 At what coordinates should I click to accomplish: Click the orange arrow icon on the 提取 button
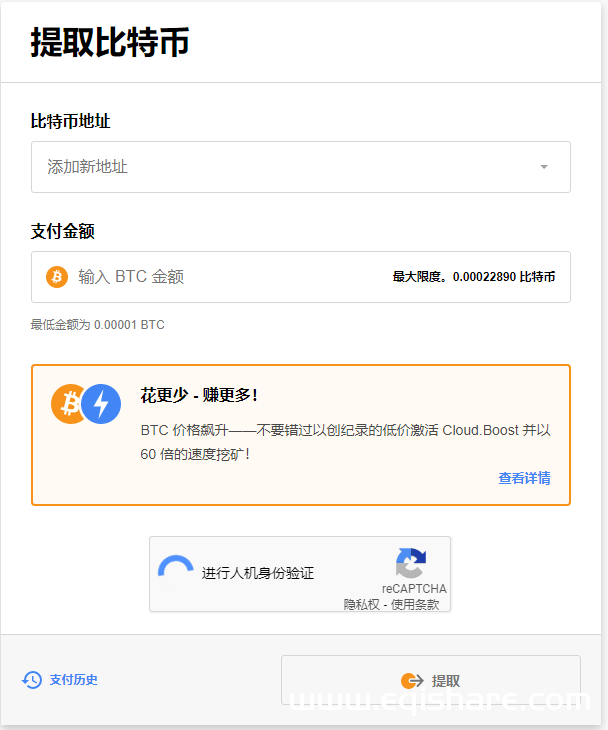[x=410, y=681]
